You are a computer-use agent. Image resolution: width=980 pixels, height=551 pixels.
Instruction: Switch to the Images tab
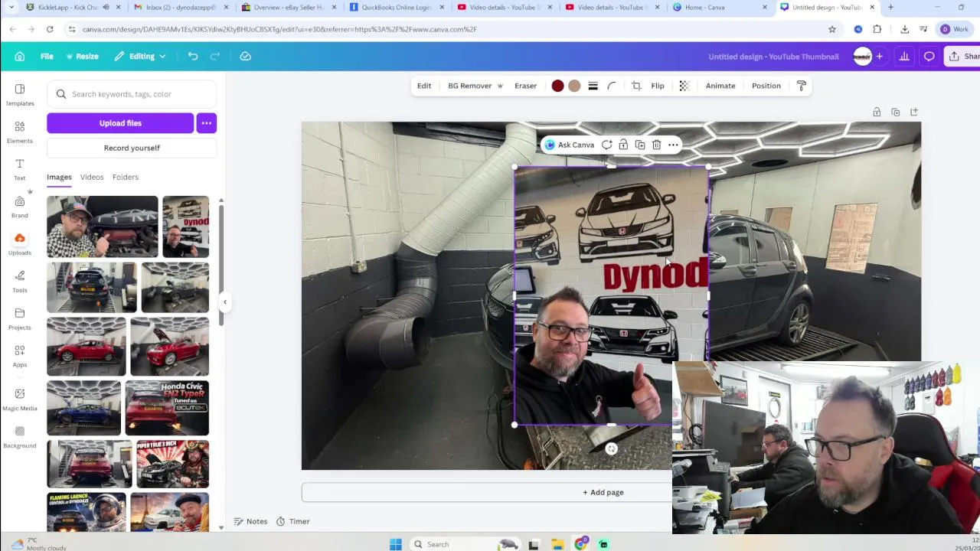pos(59,177)
